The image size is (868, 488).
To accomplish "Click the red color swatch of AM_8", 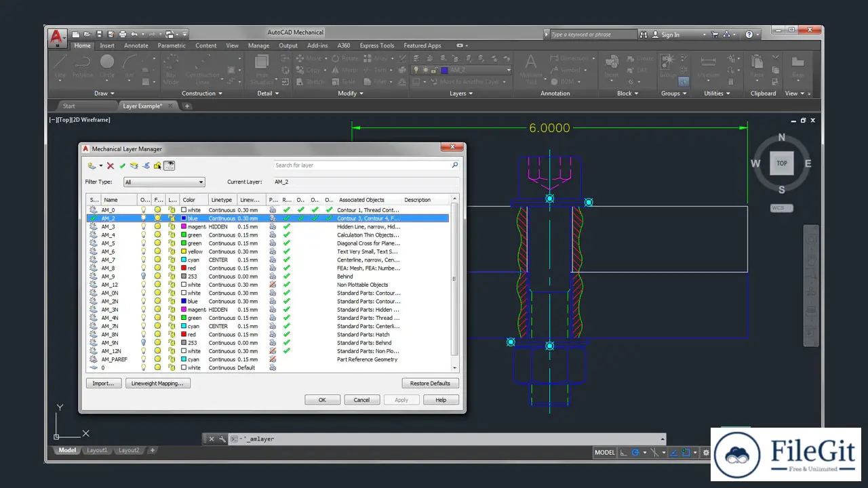I will (184, 268).
